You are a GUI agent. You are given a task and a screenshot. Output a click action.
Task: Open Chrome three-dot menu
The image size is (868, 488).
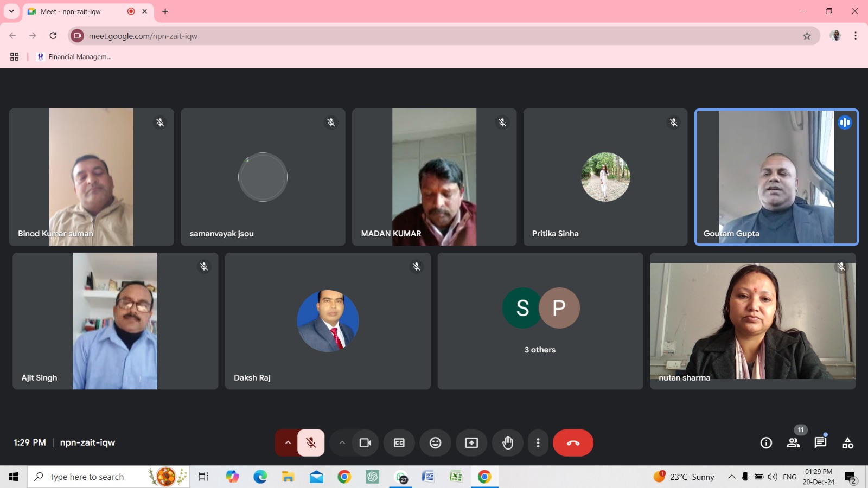[x=856, y=36]
